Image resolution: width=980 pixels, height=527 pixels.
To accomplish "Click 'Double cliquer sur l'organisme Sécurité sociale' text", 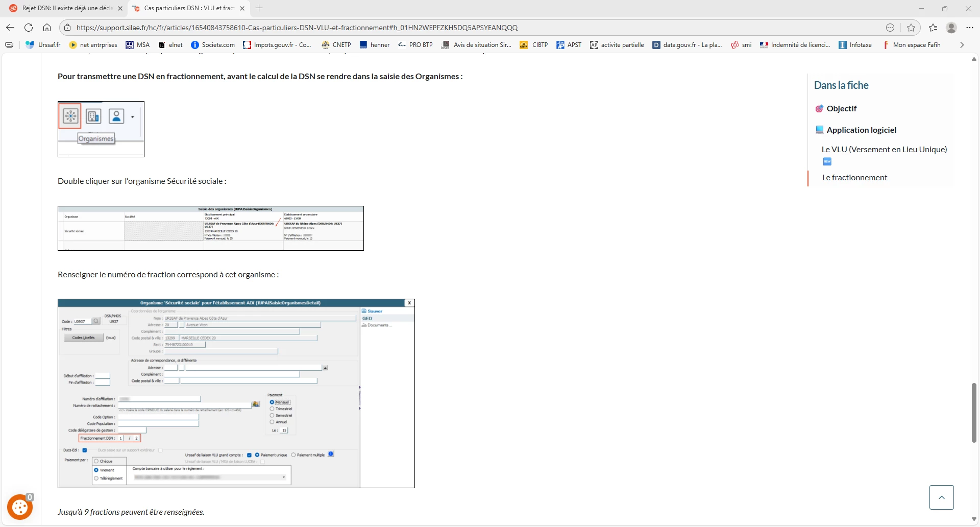I will click(x=142, y=181).
